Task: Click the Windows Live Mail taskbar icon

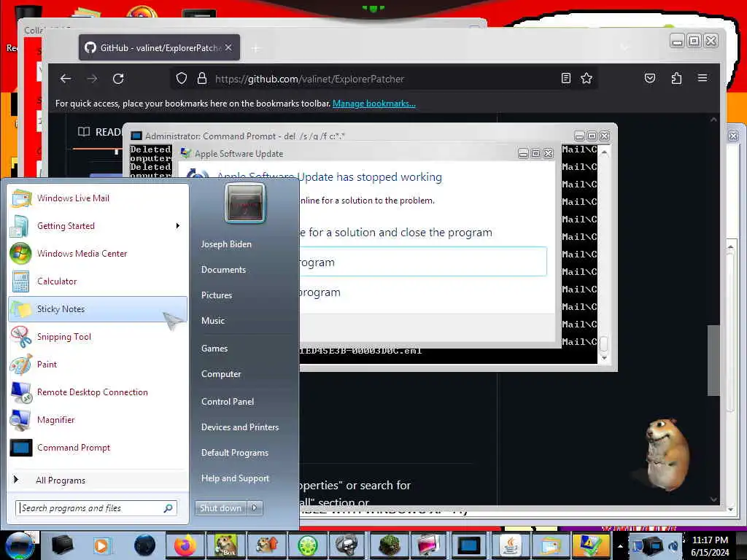Action: [551, 545]
